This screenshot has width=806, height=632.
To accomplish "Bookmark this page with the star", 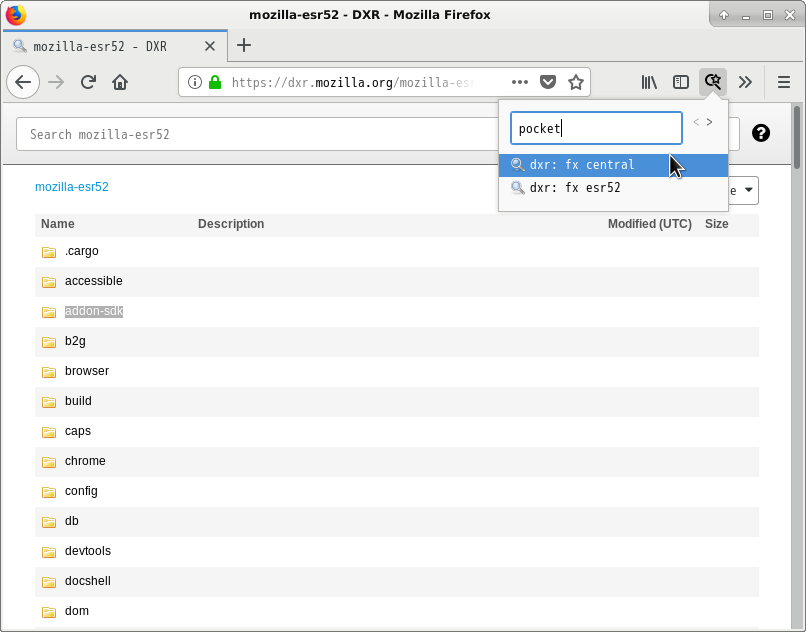I will pyautogui.click(x=576, y=82).
